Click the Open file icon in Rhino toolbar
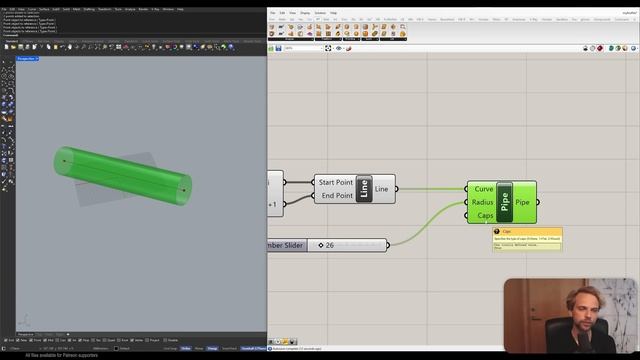 point(13,47)
